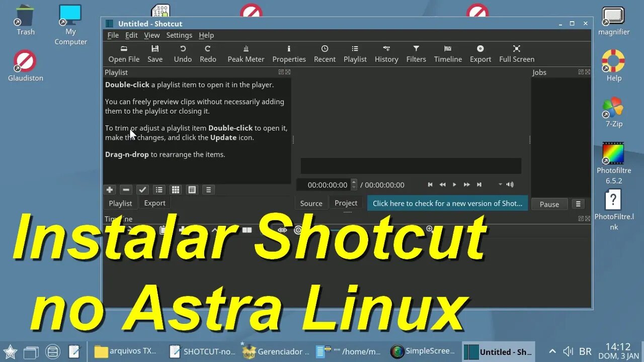Switch playlist to icons view
This screenshot has height=362, width=644.
(x=192, y=190)
